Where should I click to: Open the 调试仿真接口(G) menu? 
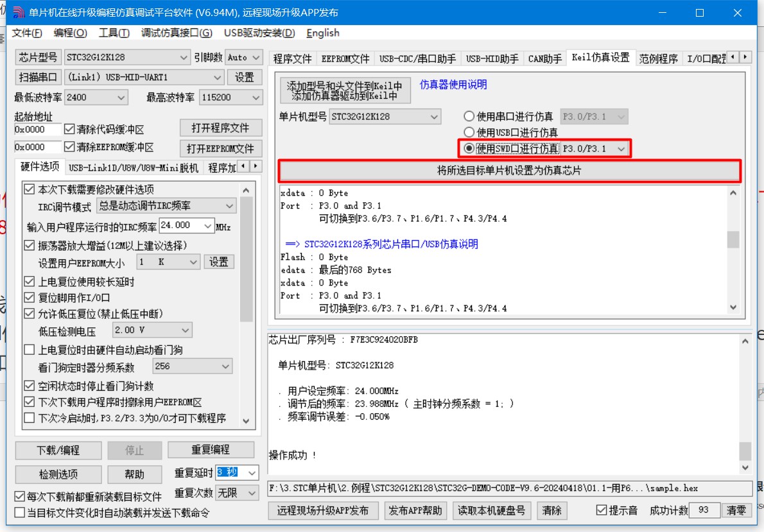[x=177, y=33]
